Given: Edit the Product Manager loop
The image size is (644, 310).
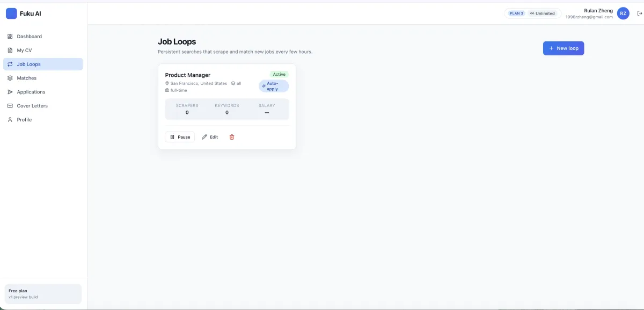Looking at the screenshot, I should pos(210,137).
